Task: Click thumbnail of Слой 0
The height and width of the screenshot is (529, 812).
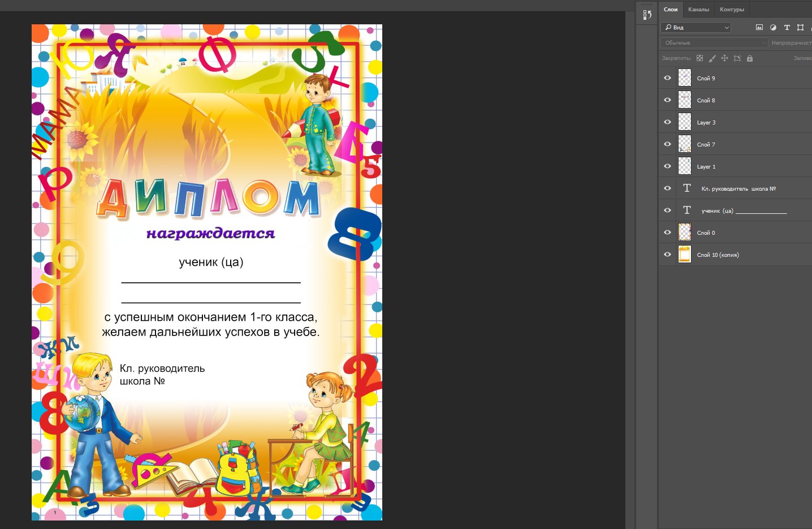Action: pyautogui.click(x=685, y=233)
